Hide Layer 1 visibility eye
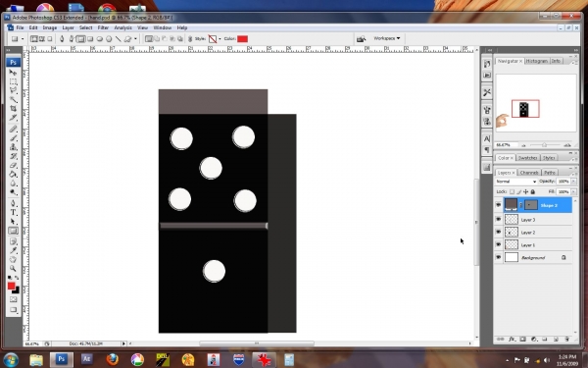The height and width of the screenshot is (368, 588). coord(498,244)
